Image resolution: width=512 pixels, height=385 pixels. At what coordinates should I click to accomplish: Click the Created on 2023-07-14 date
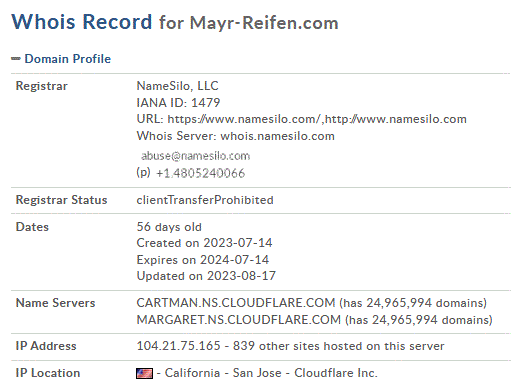(204, 243)
